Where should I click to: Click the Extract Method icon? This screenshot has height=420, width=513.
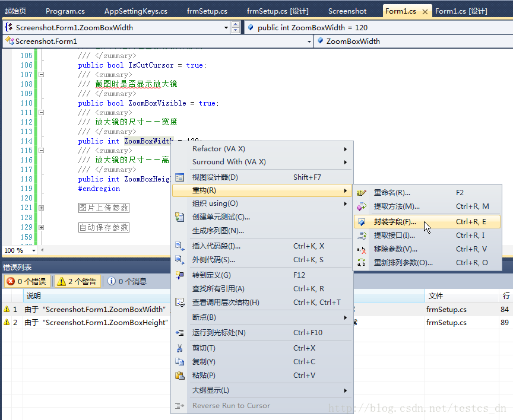361,206
